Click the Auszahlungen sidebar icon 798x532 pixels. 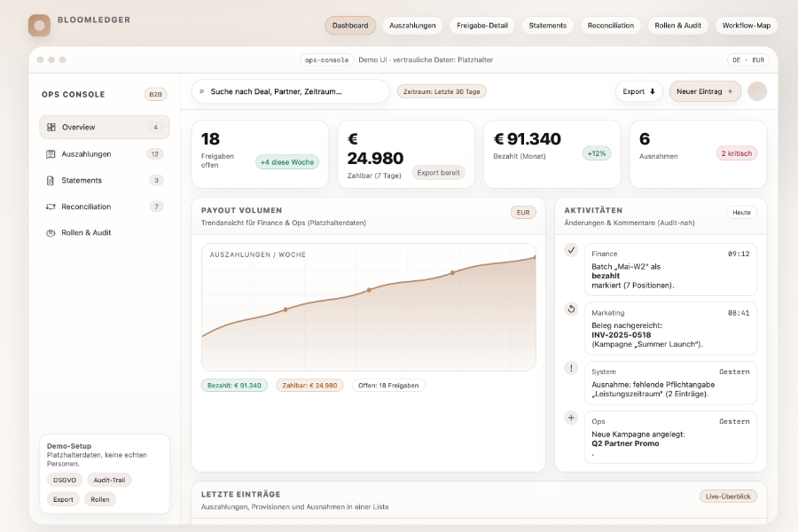point(51,154)
